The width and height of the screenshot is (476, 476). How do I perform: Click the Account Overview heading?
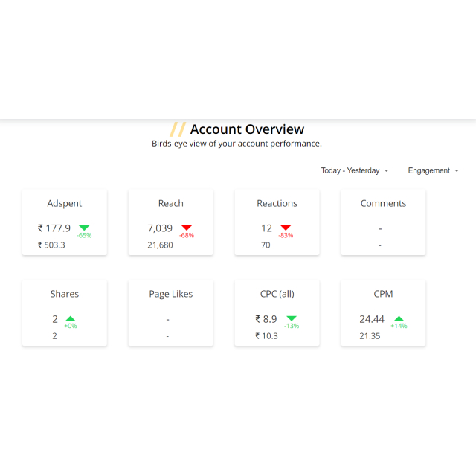(x=247, y=129)
